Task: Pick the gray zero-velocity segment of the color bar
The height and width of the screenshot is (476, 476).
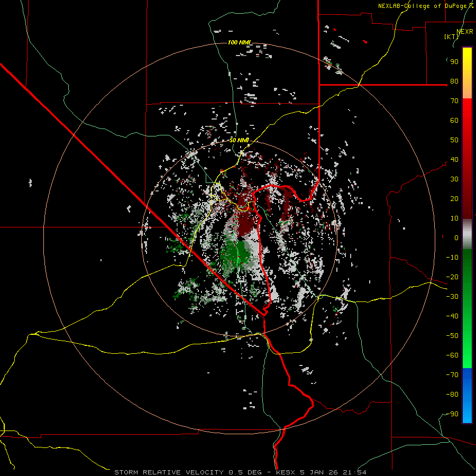Action: tap(467, 234)
